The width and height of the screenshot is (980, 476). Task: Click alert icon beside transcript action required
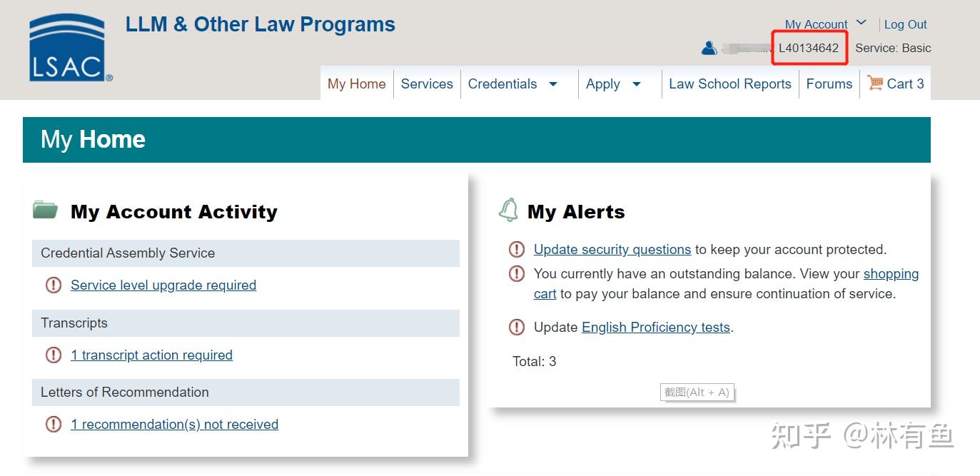[54, 355]
